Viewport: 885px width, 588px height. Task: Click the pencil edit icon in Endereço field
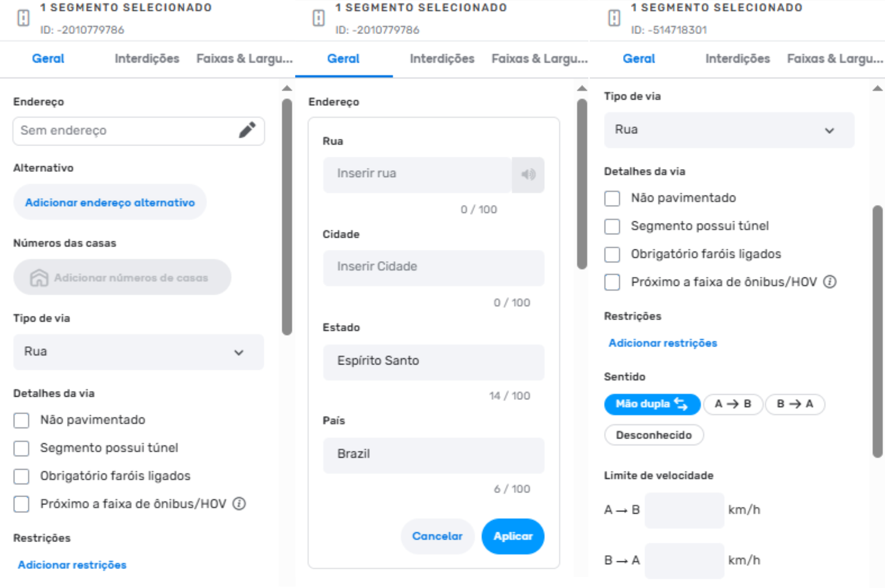tap(247, 130)
